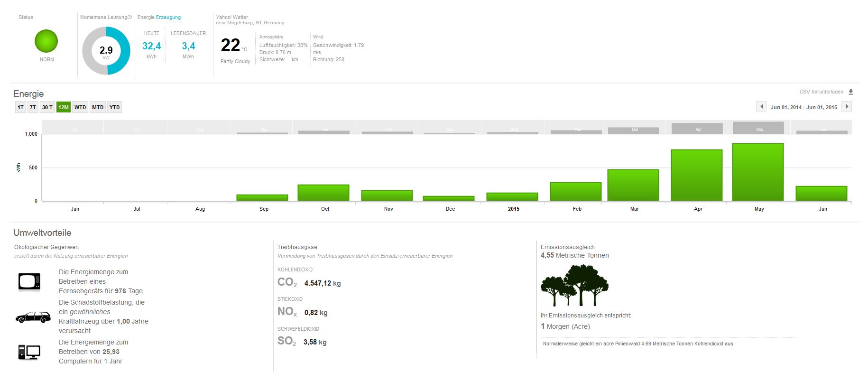Click the Sep green energy bar

(x=262, y=198)
